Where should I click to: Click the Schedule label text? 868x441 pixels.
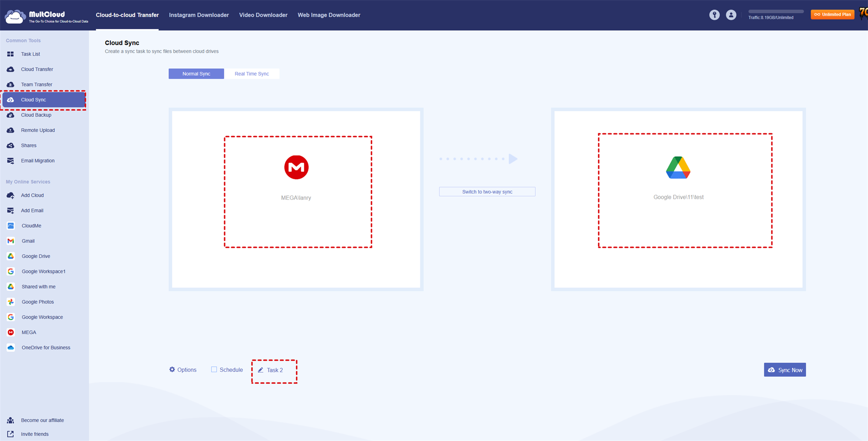click(231, 370)
